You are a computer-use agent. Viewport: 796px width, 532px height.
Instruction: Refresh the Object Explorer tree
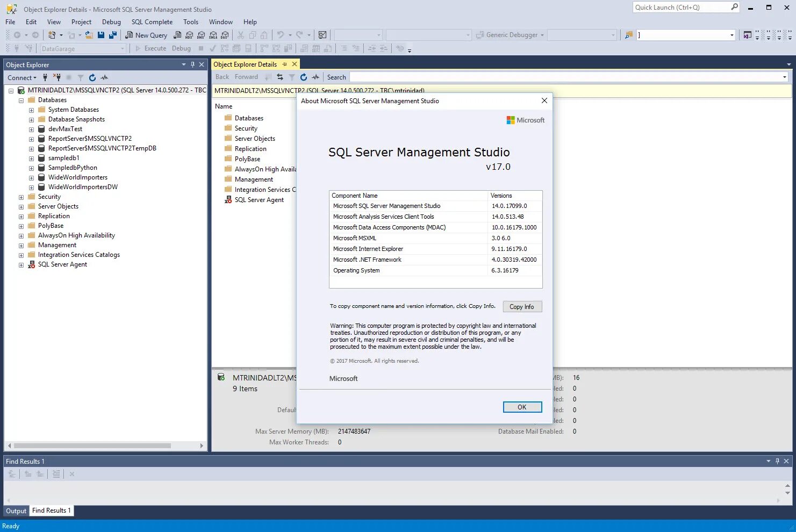tap(92, 77)
